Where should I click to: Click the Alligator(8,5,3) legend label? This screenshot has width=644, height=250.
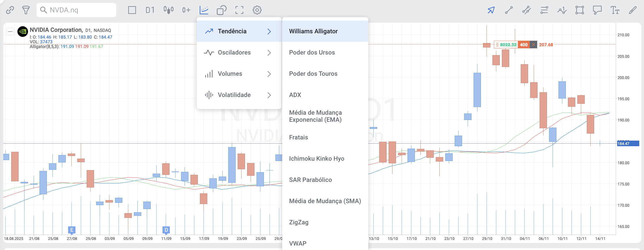pos(45,47)
